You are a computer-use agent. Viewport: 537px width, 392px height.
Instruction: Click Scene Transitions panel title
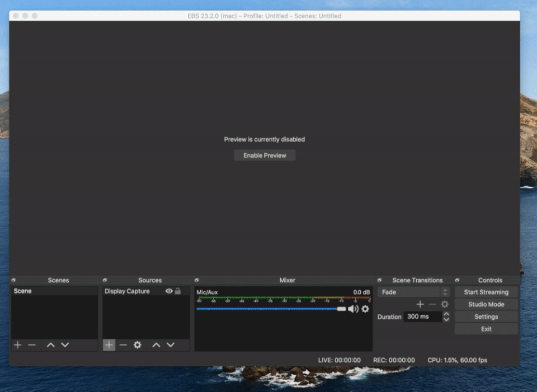click(x=417, y=280)
